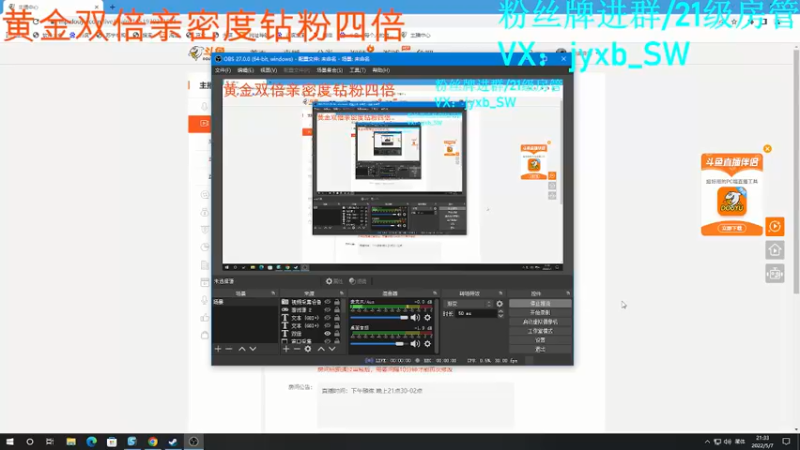Open 滤镜 button above the docks
Image resolution: width=800 pixels, height=450 pixels.
[x=358, y=281]
